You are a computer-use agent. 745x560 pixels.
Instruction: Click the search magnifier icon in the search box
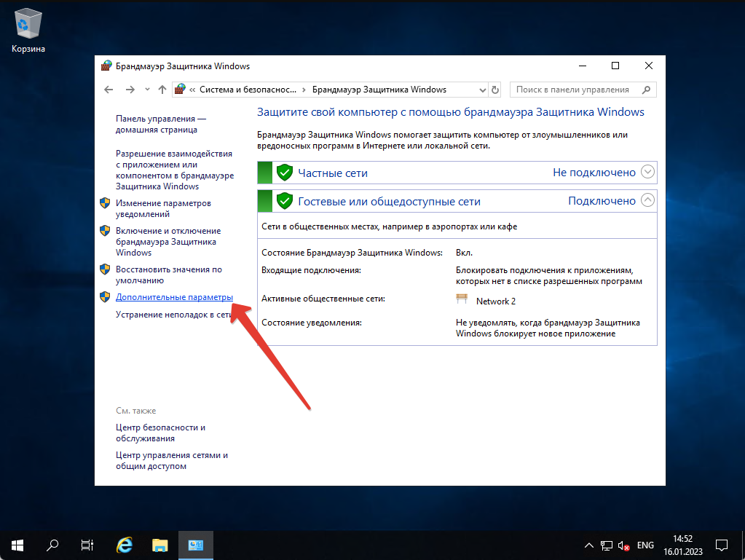click(x=646, y=90)
